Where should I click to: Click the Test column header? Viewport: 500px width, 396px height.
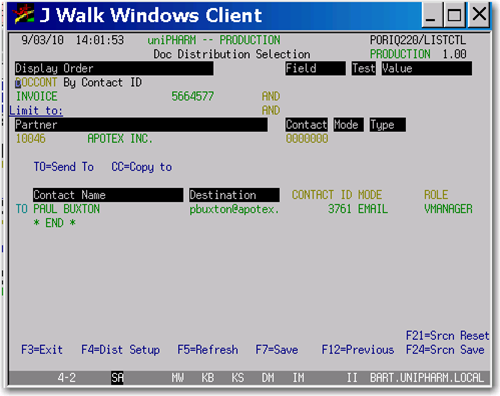point(364,68)
